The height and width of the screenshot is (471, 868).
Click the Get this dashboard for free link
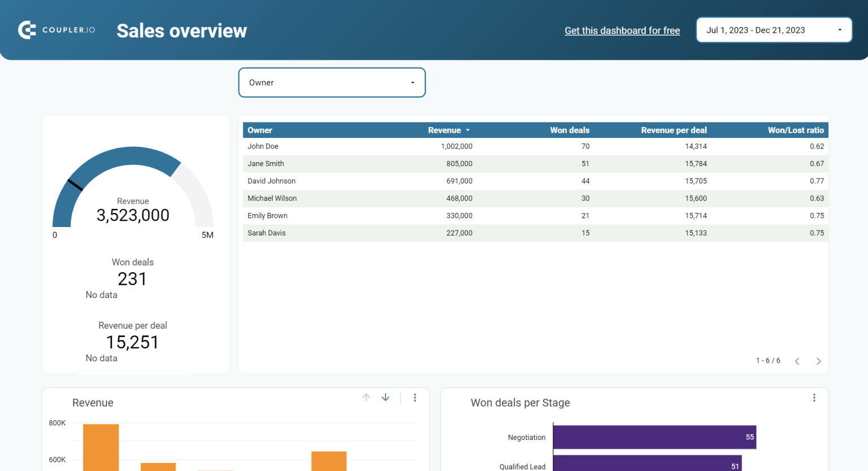pos(622,30)
